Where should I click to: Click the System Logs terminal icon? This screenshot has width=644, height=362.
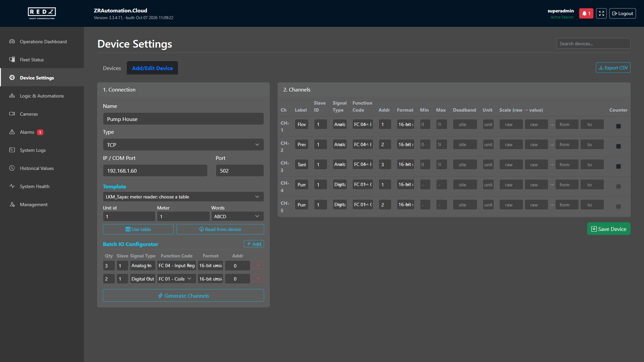[x=12, y=150]
